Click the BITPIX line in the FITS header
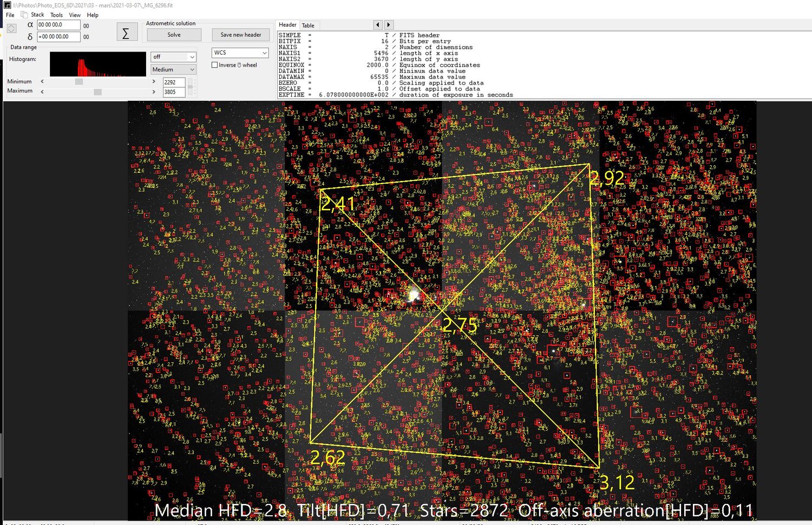 pyautogui.click(x=364, y=41)
